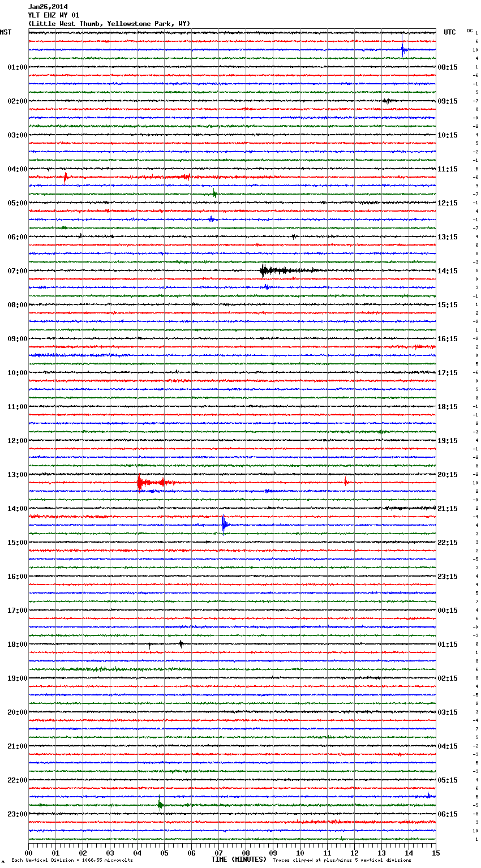Select the 07:00 MST time label
Viewport: 481px width, 868px height.
[17, 271]
